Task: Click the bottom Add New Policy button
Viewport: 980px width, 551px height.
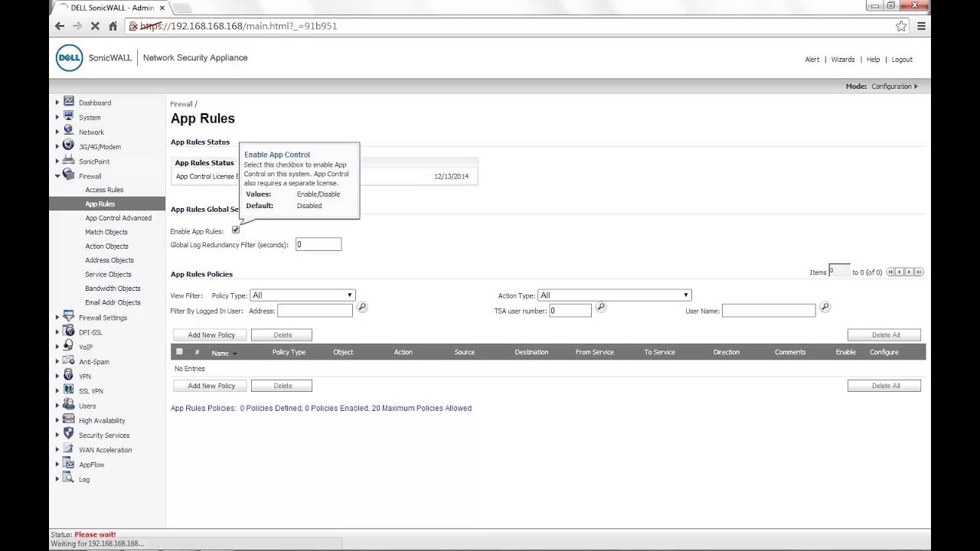Action: point(211,386)
